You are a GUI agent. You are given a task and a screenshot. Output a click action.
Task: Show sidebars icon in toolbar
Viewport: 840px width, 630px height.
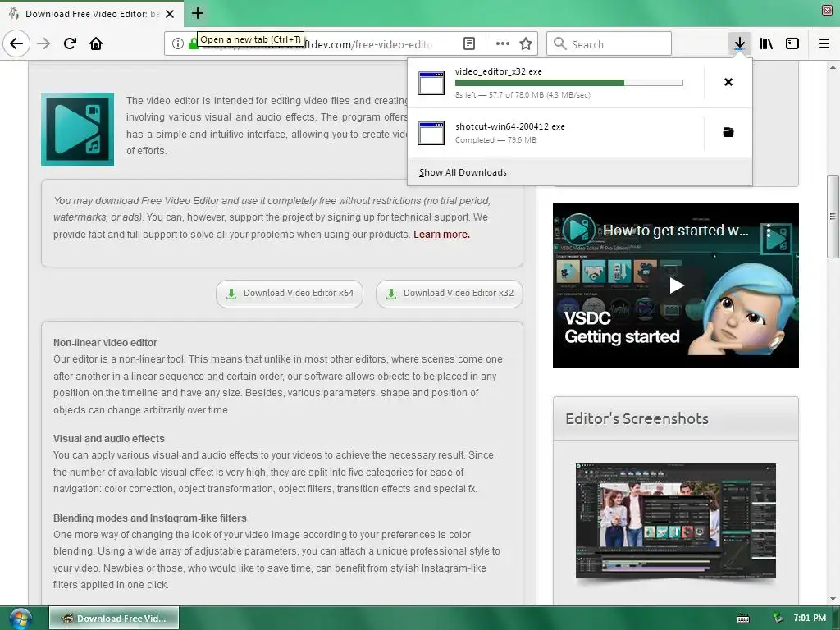pos(792,43)
